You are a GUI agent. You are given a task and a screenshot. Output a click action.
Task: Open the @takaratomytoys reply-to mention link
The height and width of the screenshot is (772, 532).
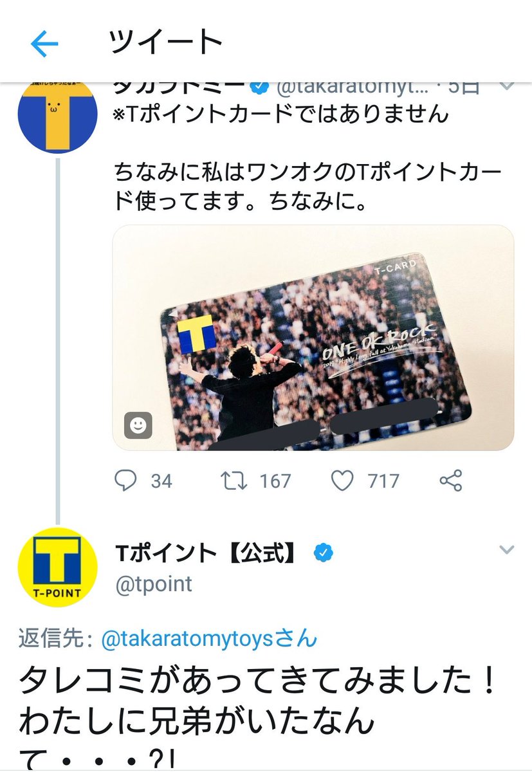coord(209,638)
